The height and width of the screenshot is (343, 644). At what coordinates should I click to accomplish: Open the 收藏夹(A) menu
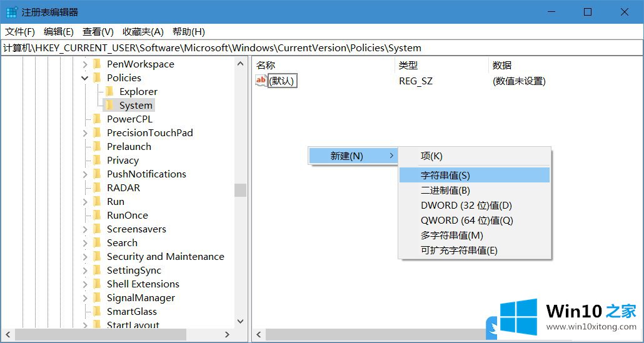143,32
